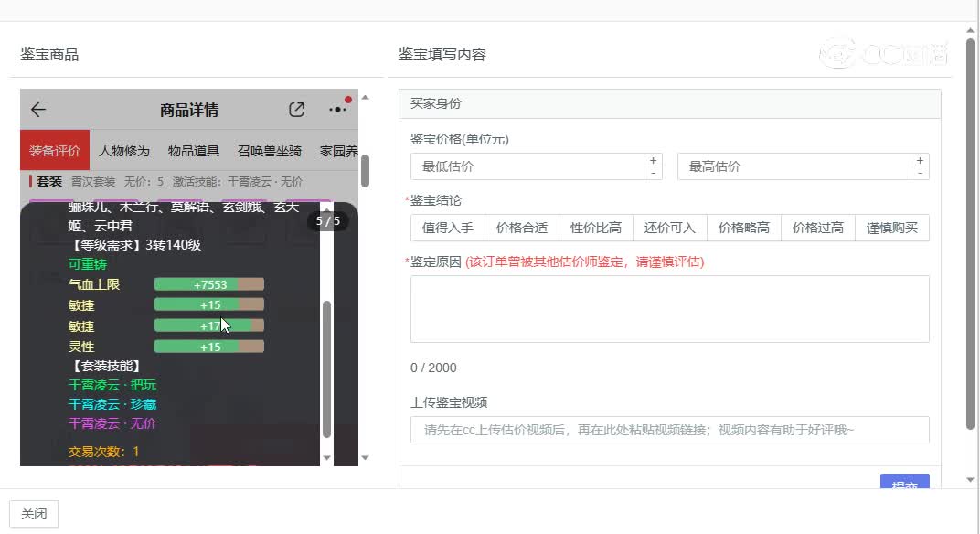The width and height of the screenshot is (980, 534).
Task: Select the 价格略高 conclusion
Action: 744,229
